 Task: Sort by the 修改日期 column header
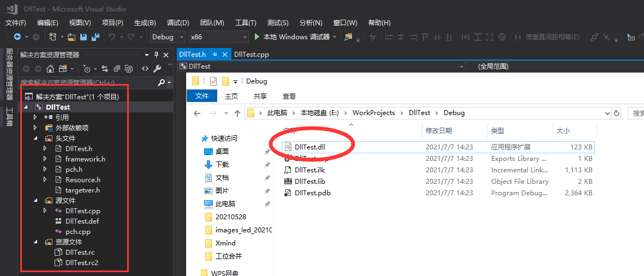pos(439,131)
